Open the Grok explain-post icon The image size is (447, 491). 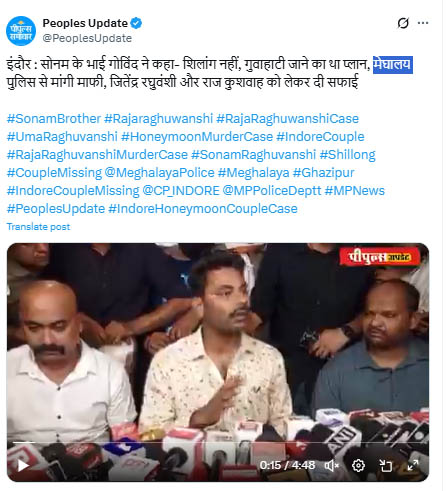click(x=403, y=23)
